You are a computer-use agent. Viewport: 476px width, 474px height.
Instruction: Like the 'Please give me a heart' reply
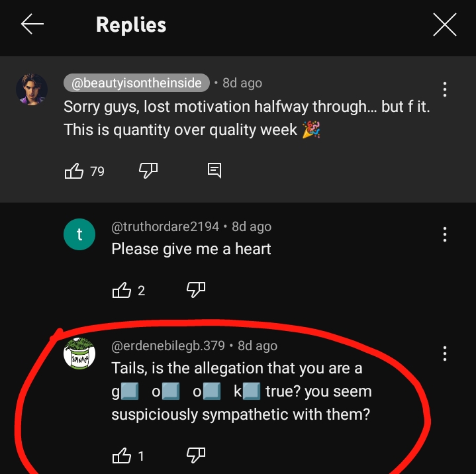pos(121,290)
